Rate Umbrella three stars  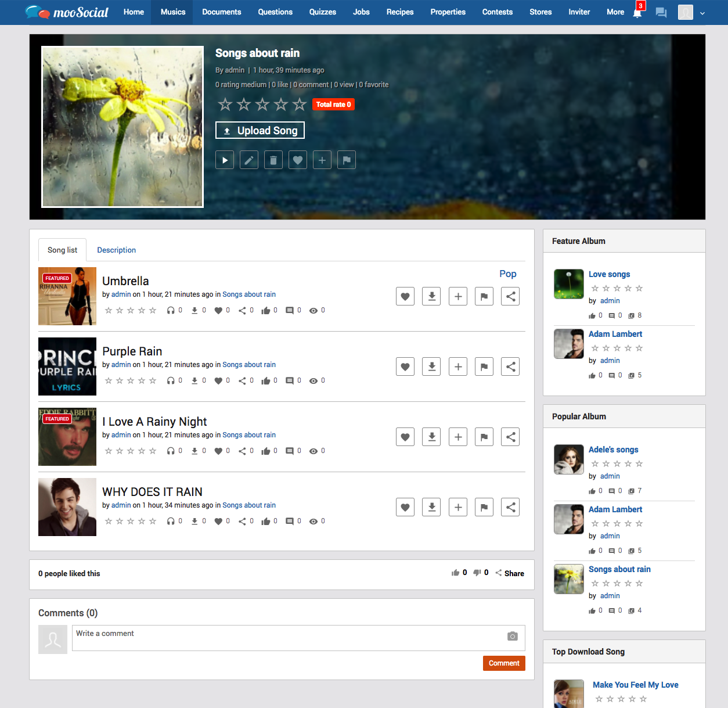[131, 311]
